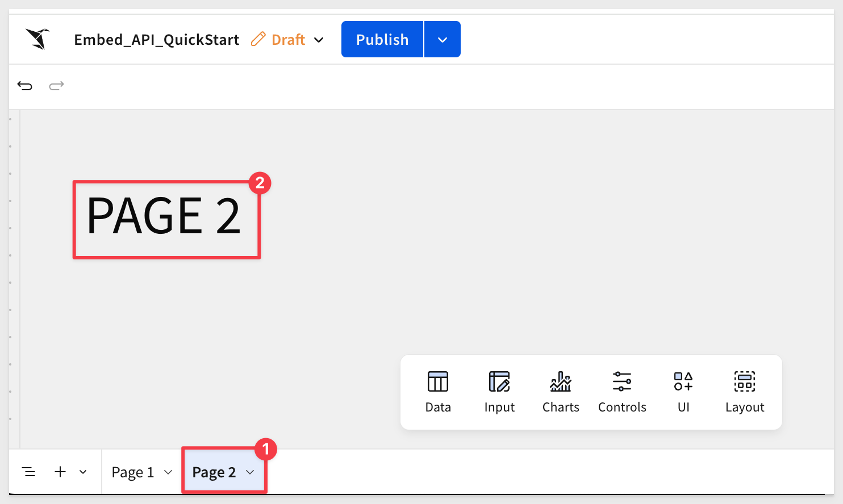Click the undo arrow icon

pyautogui.click(x=25, y=86)
